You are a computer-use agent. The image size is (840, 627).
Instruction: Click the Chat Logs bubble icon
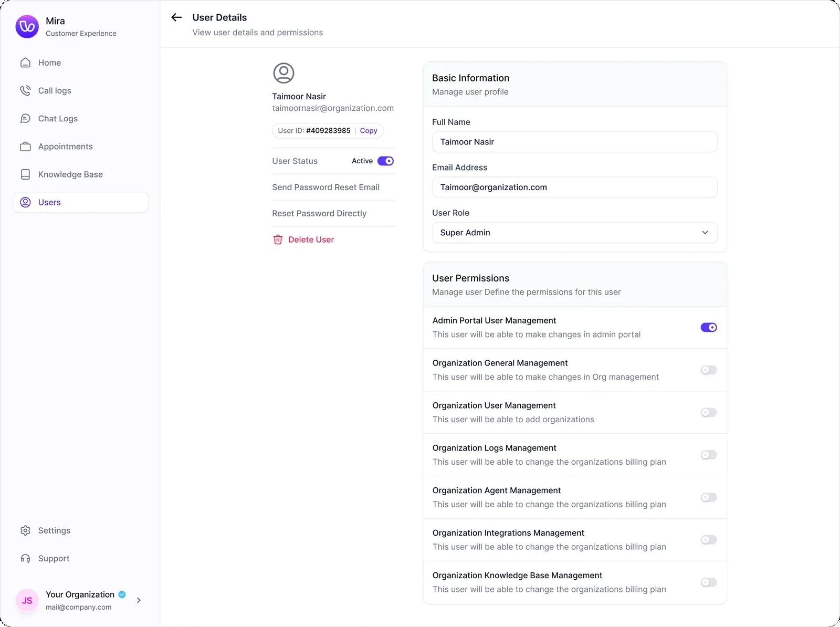[25, 119]
